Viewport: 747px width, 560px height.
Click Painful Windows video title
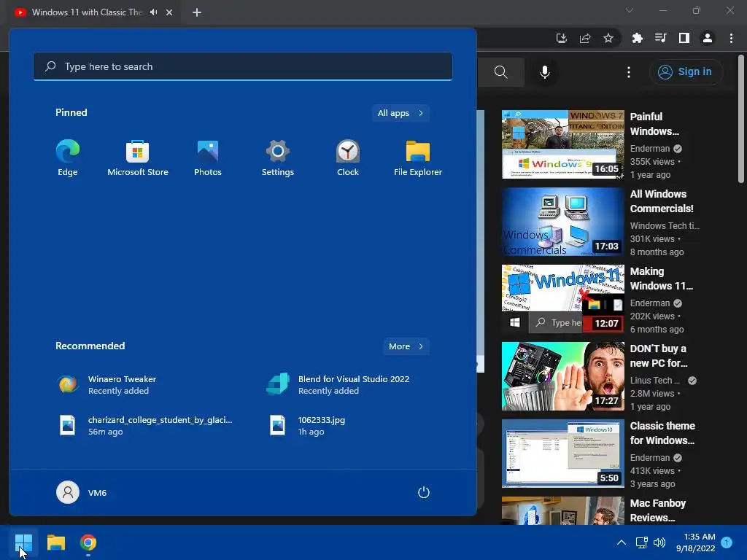(x=654, y=124)
